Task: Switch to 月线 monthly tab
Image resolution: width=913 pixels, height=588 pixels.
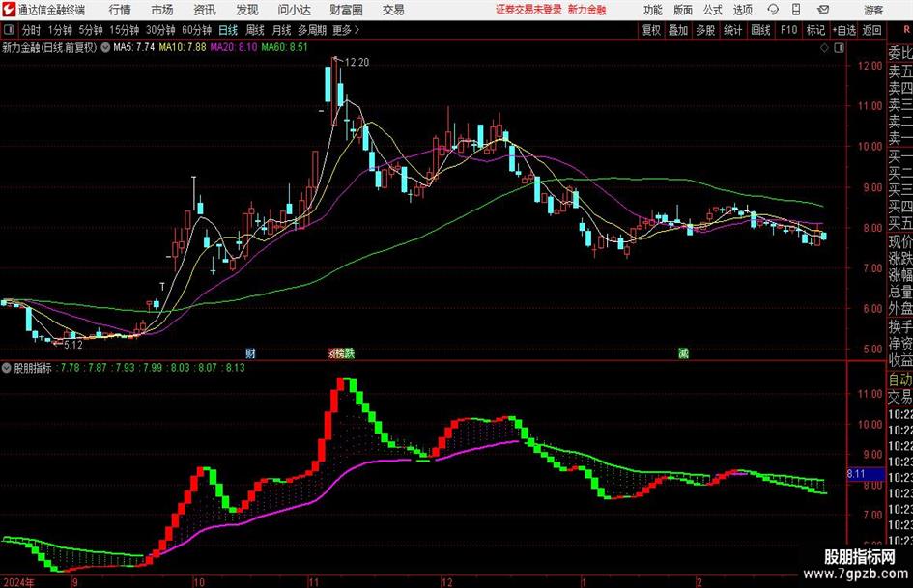Action: (x=282, y=30)
